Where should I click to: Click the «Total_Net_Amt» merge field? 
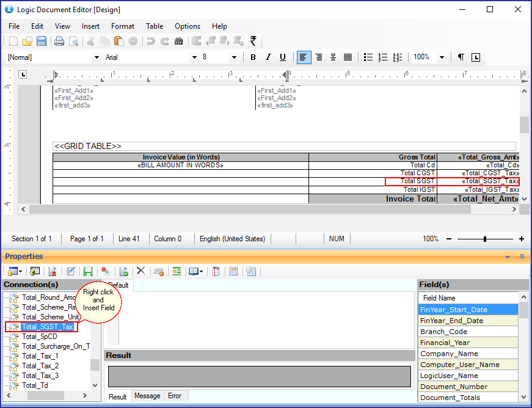click(x=486, y=199)
